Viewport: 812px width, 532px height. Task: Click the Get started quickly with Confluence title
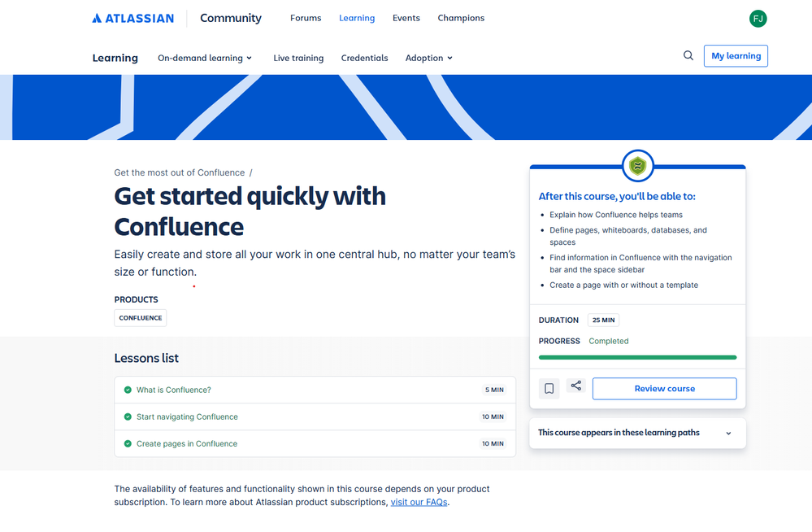(250, 211)
